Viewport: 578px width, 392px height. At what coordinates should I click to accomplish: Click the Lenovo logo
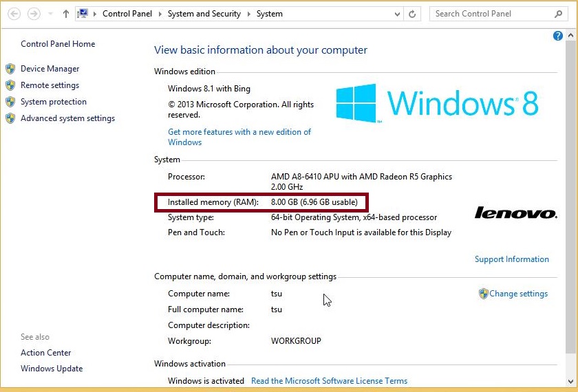tap(515, 213)
